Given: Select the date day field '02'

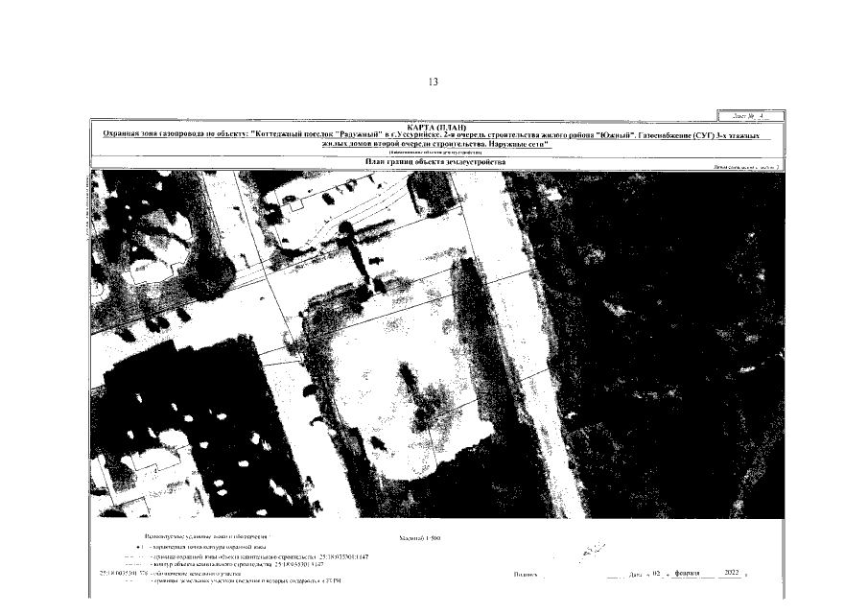Looking at the screenshot, I should 656,574.
